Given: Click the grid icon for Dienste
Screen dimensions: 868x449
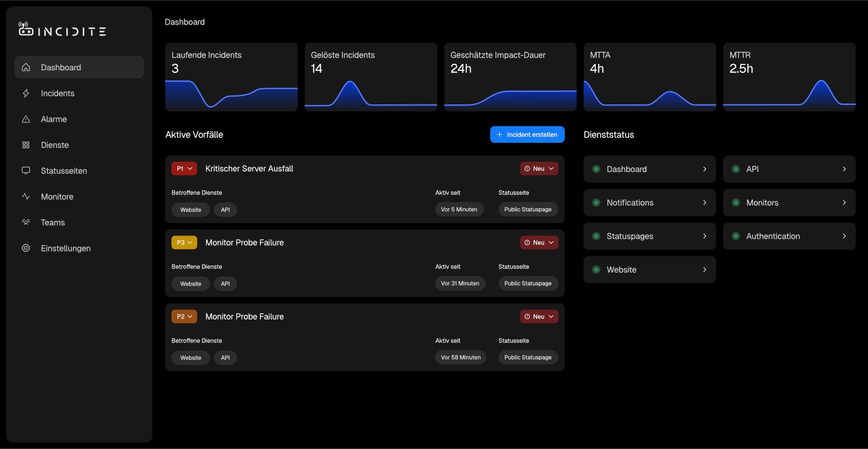Looking at the screenshot, I should [26, 145].
